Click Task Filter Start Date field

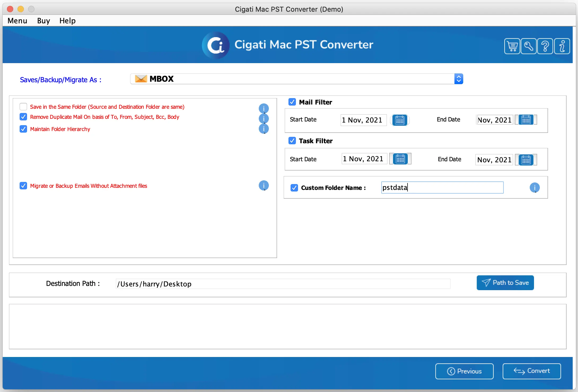pos(364,159)
